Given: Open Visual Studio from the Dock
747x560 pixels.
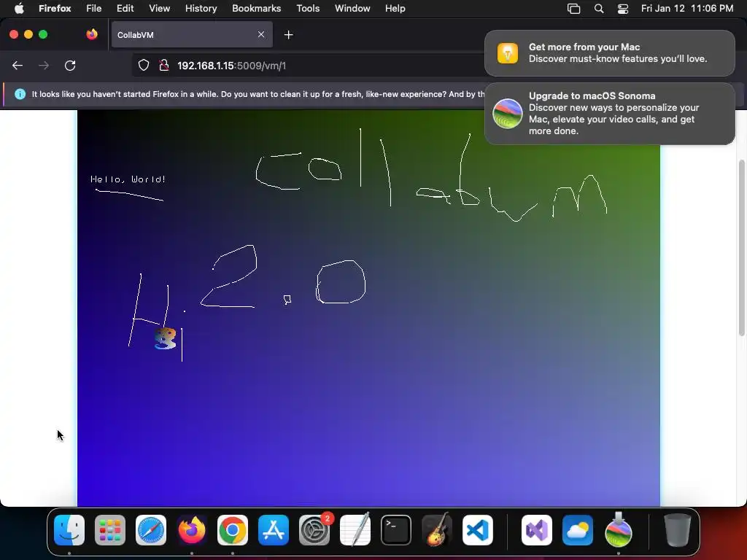Looking at the screenshot, I should coord(537,530).
